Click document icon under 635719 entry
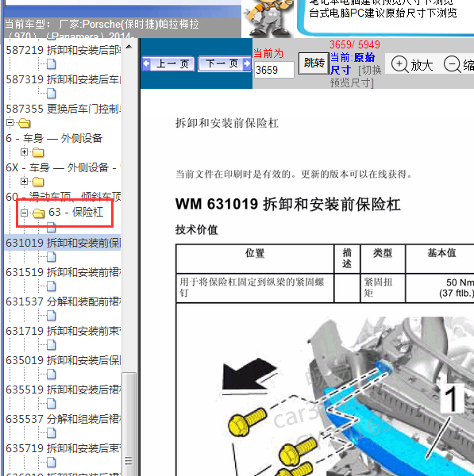The height and width of the screenshot is (476, 474). pos(52,463)
